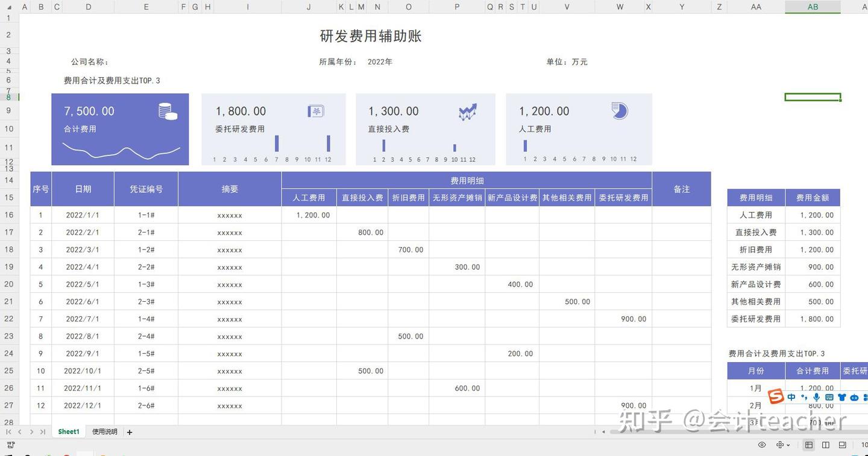Click the Sogou voice input microphone icon
The height and width of the screenshot is (456, 868).
coord(817,398)
